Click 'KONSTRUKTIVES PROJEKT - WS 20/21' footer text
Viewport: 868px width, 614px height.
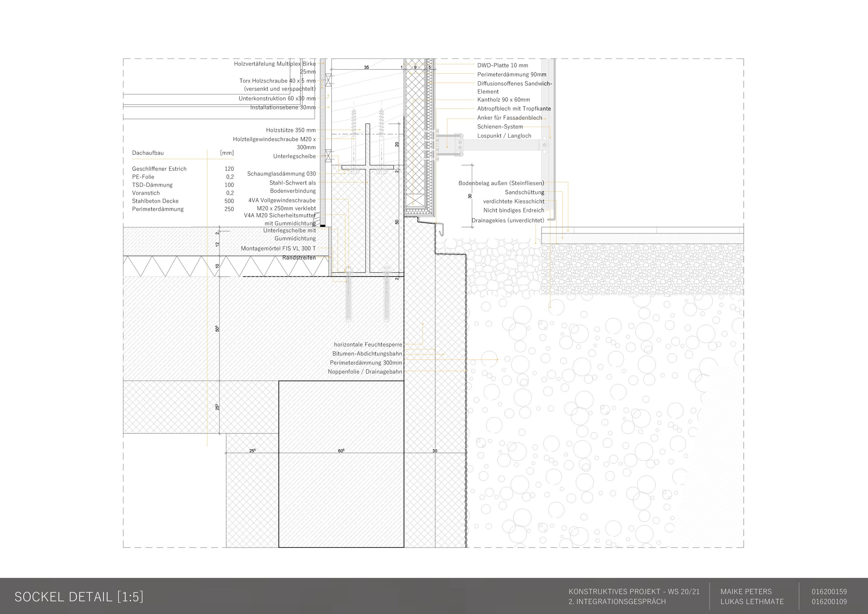tap(634, 592)
